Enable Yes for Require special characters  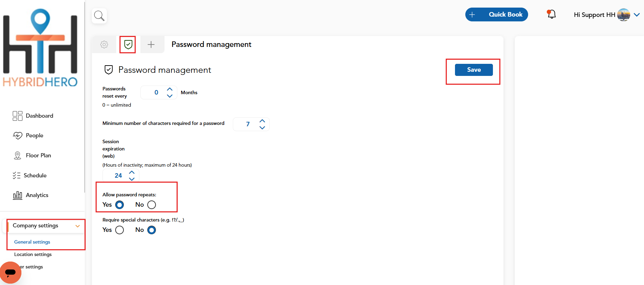[119, 230]
